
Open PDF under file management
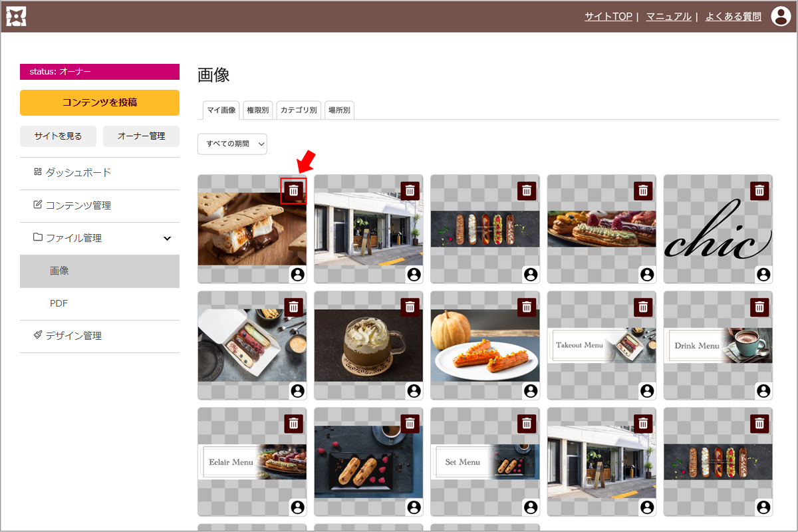(x=59, y=304)
